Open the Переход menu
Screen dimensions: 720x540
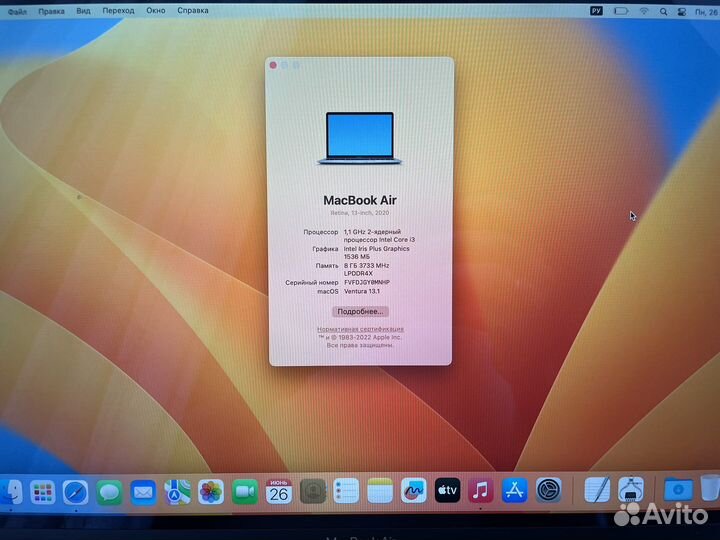118,10
